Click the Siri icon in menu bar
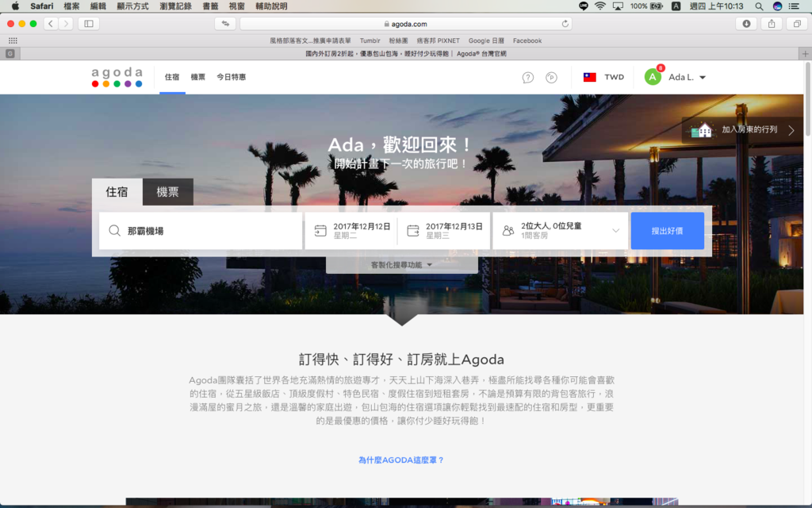 777,6
